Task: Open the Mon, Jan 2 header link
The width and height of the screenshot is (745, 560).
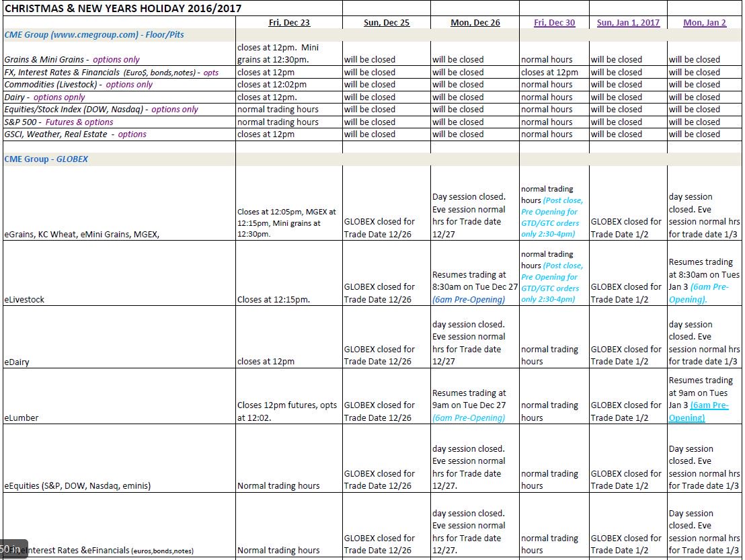Action: tap(705, 22)
